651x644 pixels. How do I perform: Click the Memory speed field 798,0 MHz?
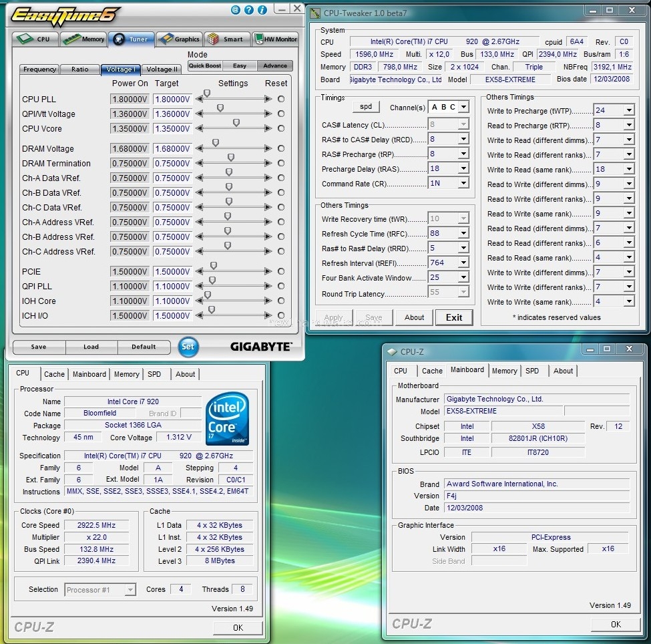[400, 67]
